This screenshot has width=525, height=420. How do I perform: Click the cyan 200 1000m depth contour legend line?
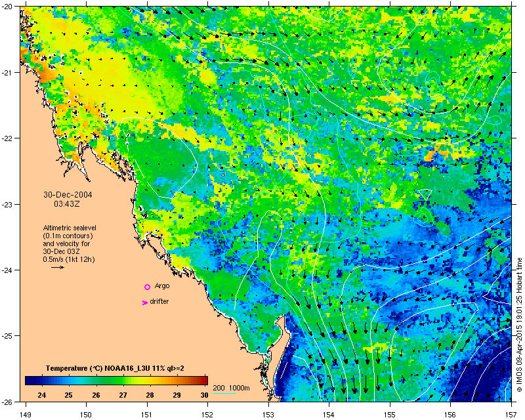coord(224,393)
